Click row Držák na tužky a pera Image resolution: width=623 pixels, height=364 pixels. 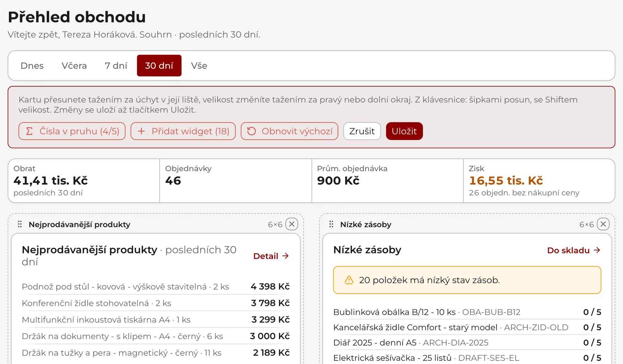(156, 353)
